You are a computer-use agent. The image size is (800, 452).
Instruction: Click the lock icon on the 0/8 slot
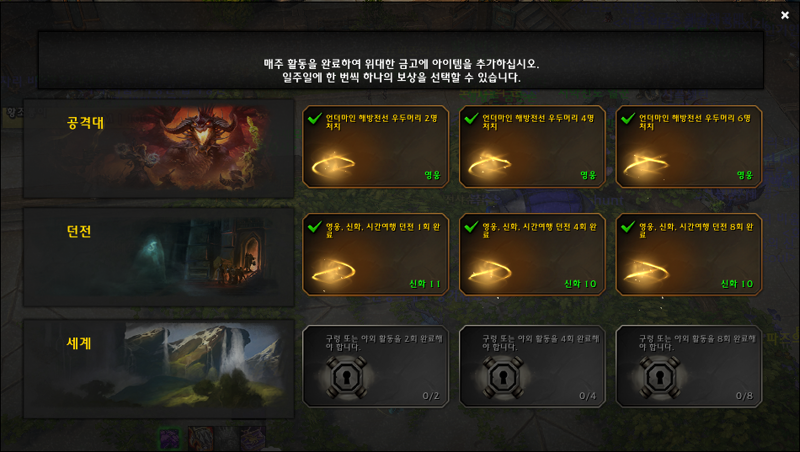point(660,377)
